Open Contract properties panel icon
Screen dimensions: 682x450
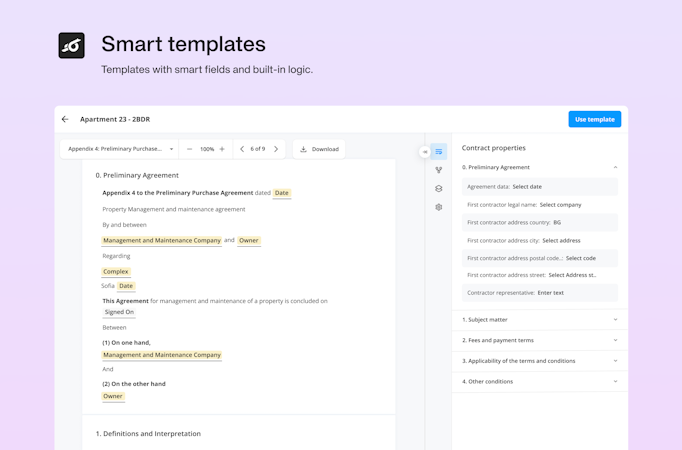coord(439,152)
